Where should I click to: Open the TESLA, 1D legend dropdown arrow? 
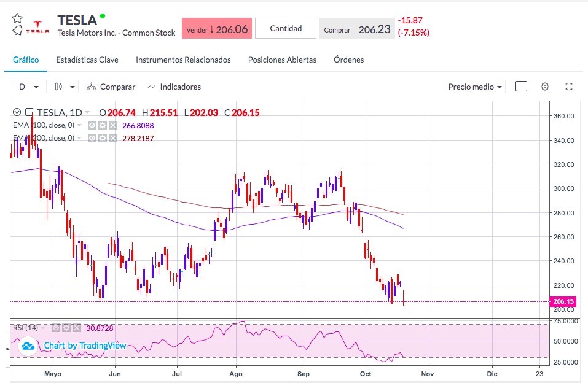(87, 112)
